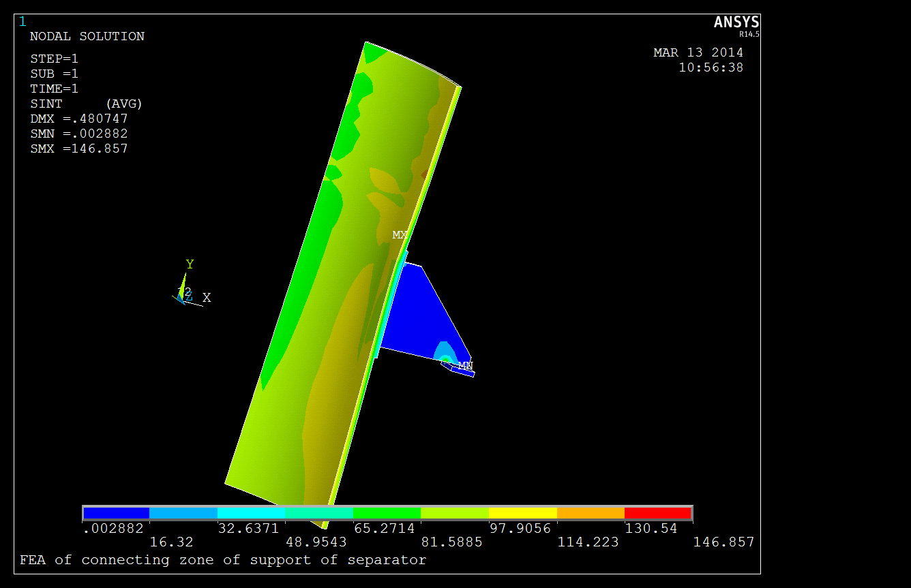The image size is (911, 588).
Task: Select the orange legend color band
Action: click(591, 513)
